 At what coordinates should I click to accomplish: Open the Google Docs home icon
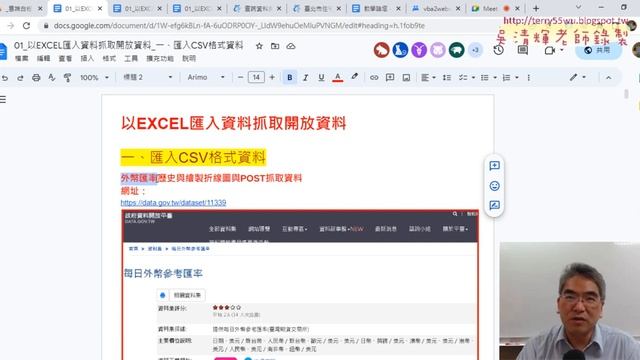3,51
